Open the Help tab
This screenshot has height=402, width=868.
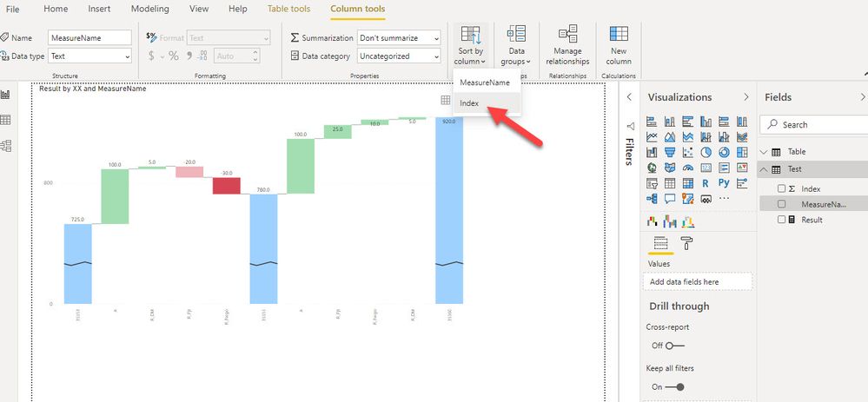[238, 9]
